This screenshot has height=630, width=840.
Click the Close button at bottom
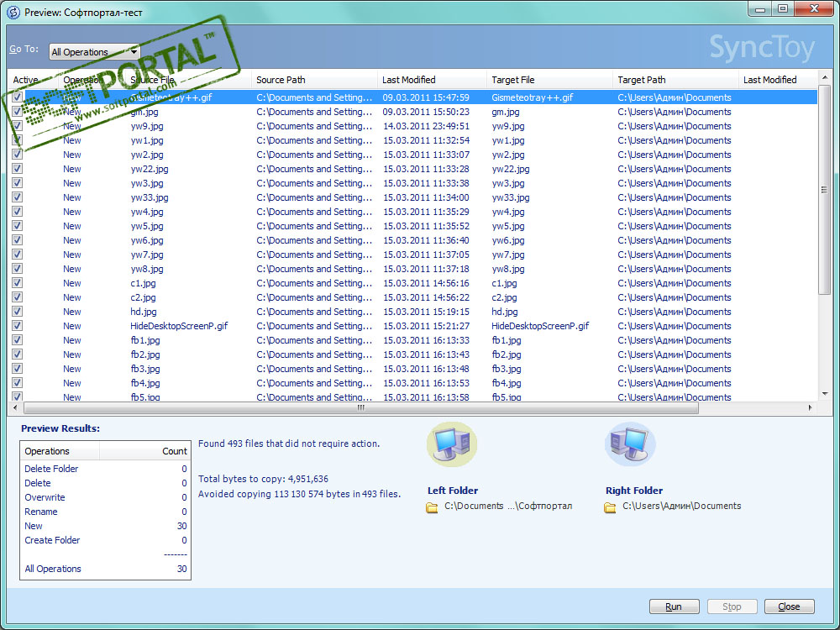click(x=789, y=606)
